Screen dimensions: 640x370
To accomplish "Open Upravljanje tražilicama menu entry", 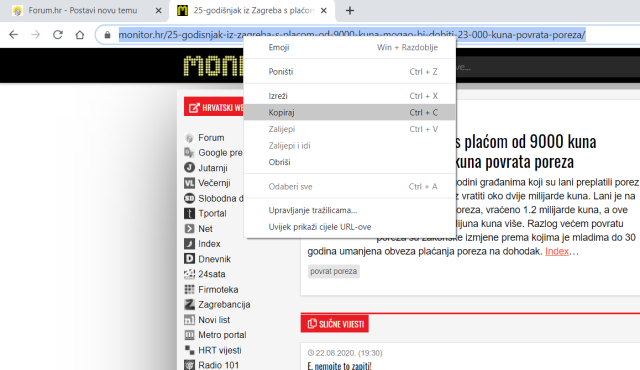I will 349,210.
